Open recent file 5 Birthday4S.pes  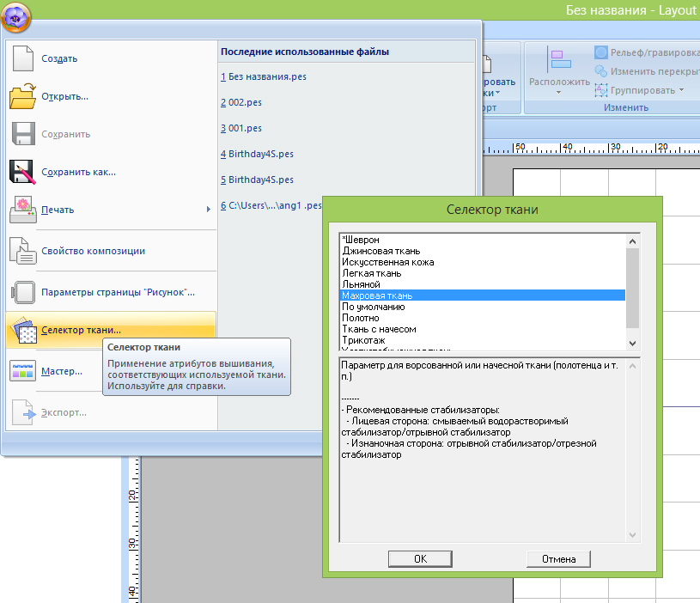(257, 180)
